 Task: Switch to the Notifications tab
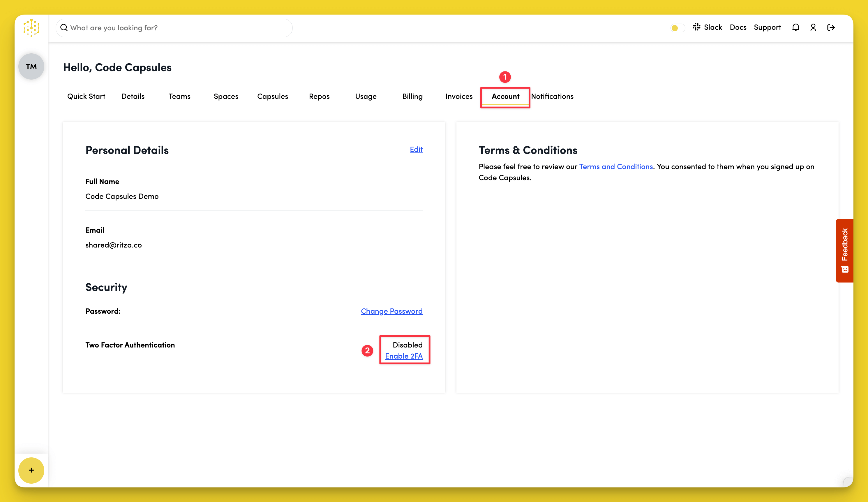click(553, 96)
